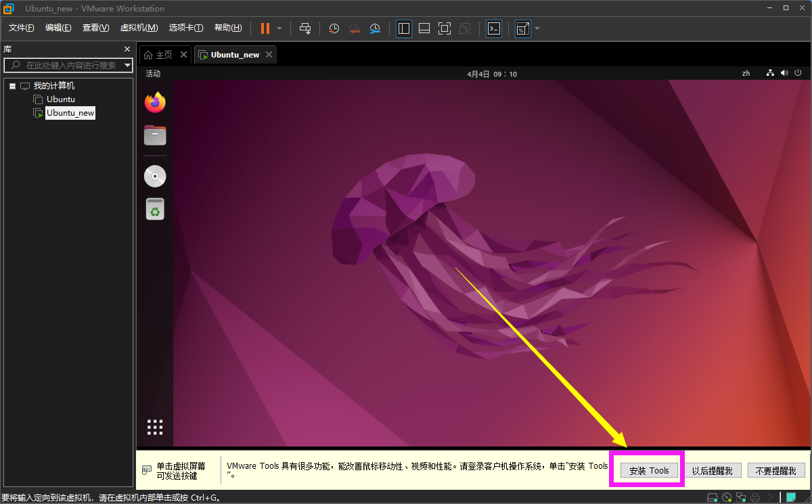Click the CD/DVD drive status icon
The image size is (812, 504).
tap(727, 497)
